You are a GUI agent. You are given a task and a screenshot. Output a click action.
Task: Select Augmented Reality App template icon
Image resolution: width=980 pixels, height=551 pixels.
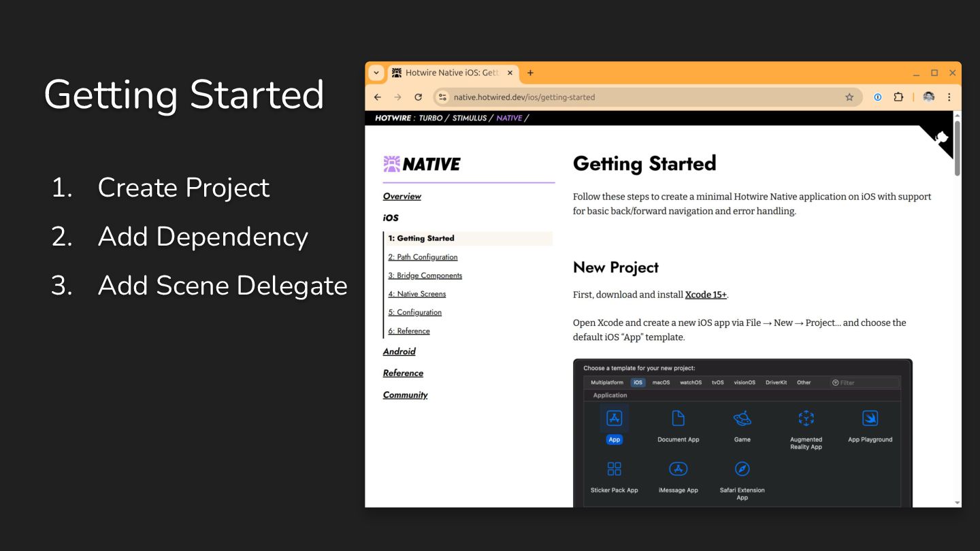(x=806, y=418)
